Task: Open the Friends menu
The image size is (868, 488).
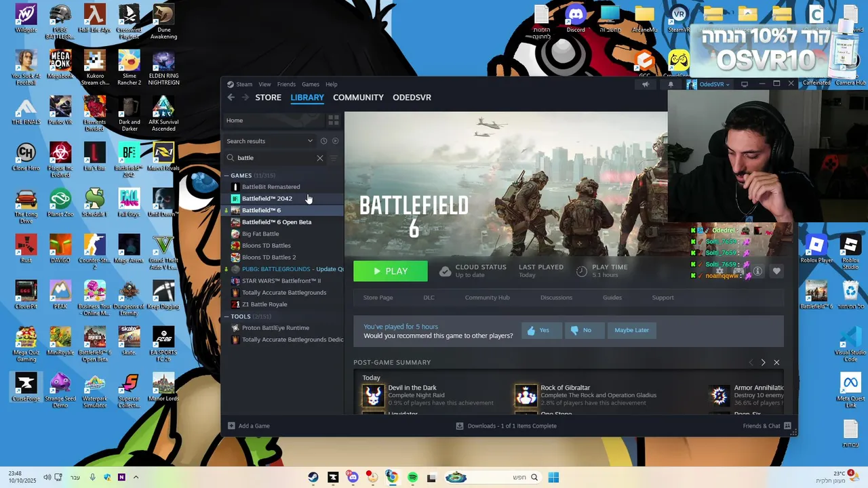Action: 286,84
